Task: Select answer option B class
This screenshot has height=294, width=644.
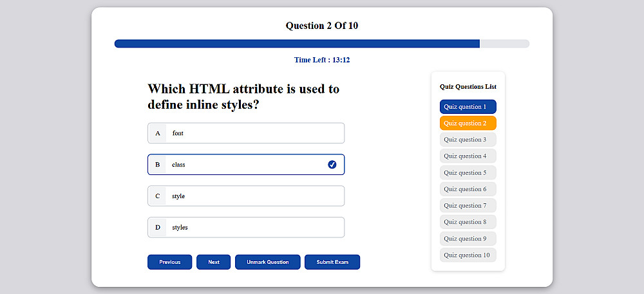Action: (x=245, y=165)
